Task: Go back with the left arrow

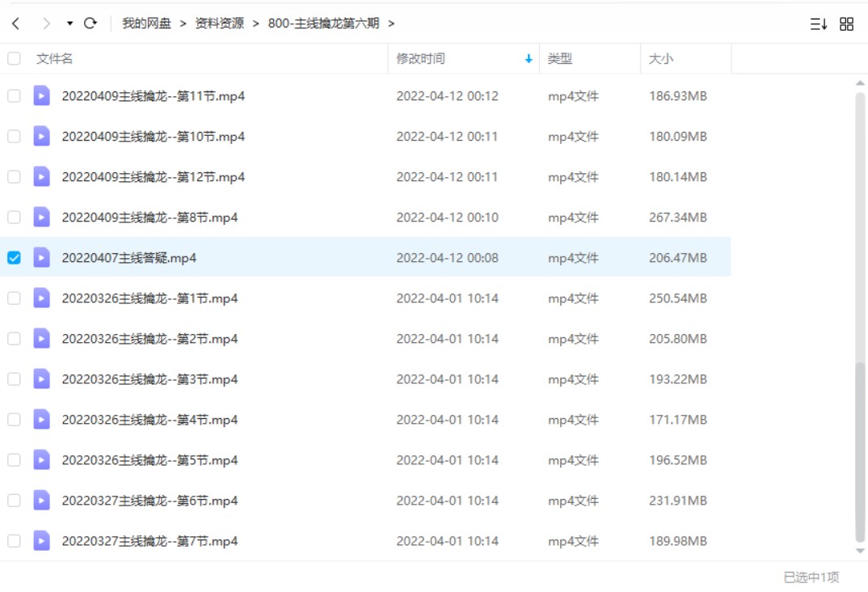Action: tap(15, 23)
